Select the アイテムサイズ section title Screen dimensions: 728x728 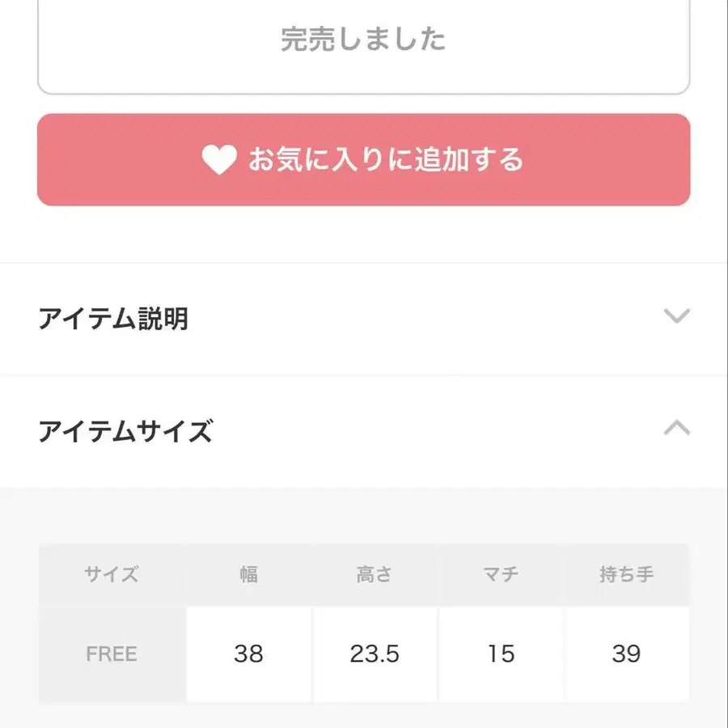125,432
